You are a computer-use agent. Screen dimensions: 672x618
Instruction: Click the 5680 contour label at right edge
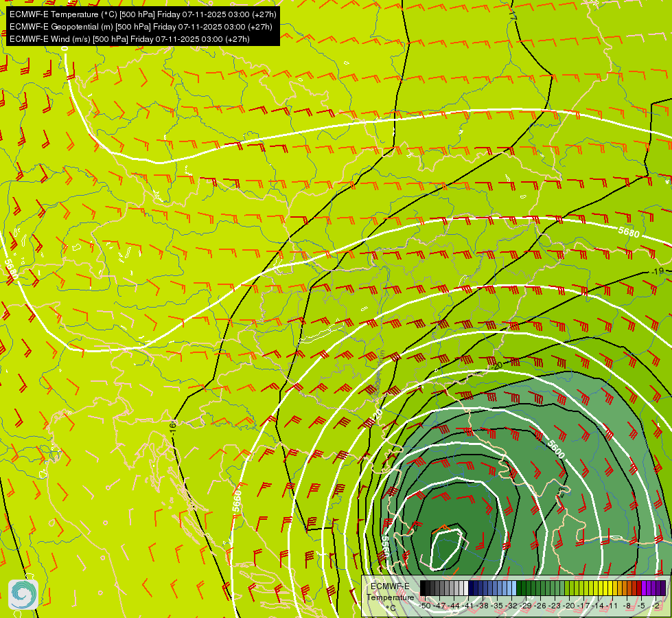point(629,232)
